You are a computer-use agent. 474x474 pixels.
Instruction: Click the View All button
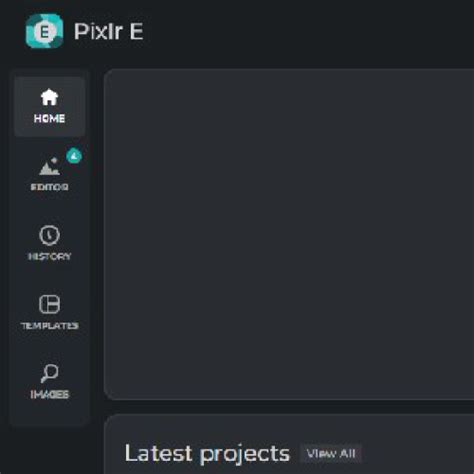(331, 453)
